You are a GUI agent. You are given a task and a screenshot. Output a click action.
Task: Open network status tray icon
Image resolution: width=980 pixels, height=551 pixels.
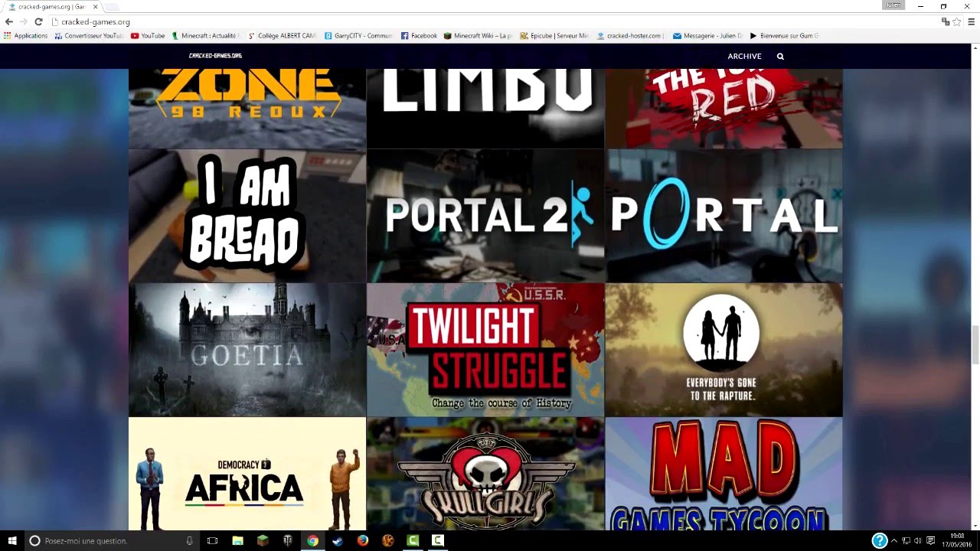point(906,540)
